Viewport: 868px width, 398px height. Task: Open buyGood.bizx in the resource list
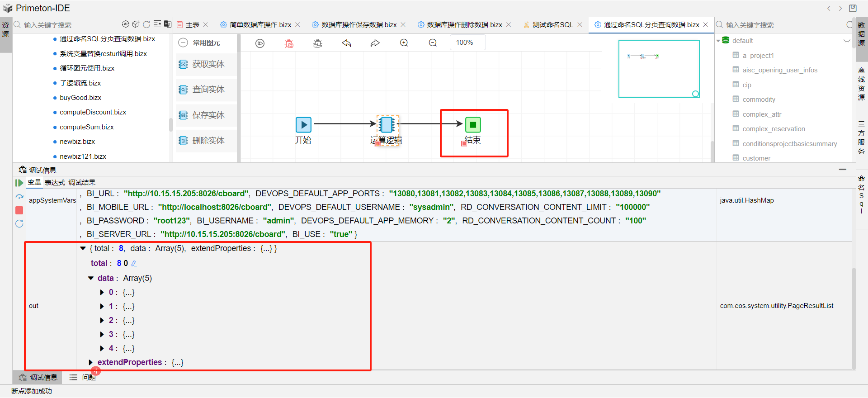(80, 98)
